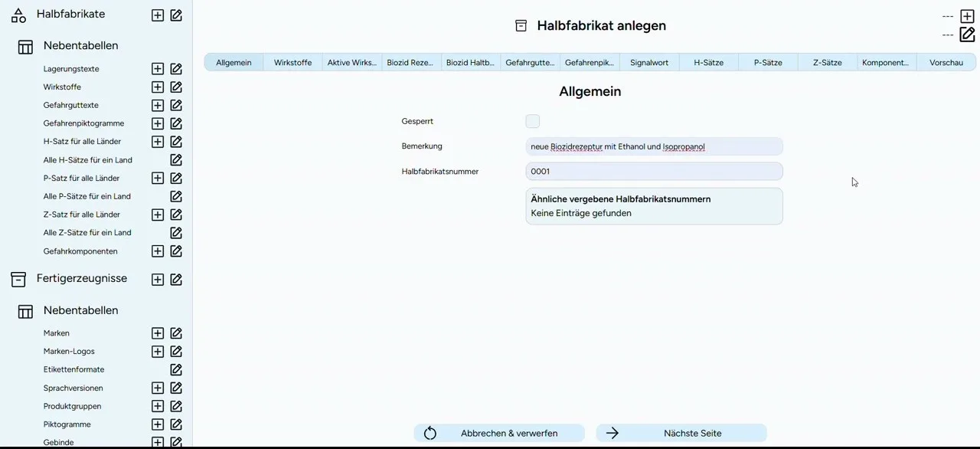980x449 pixels.
Task: Edit Alle Z-Sätze für ein Land
Action: (x=176, y=233)
